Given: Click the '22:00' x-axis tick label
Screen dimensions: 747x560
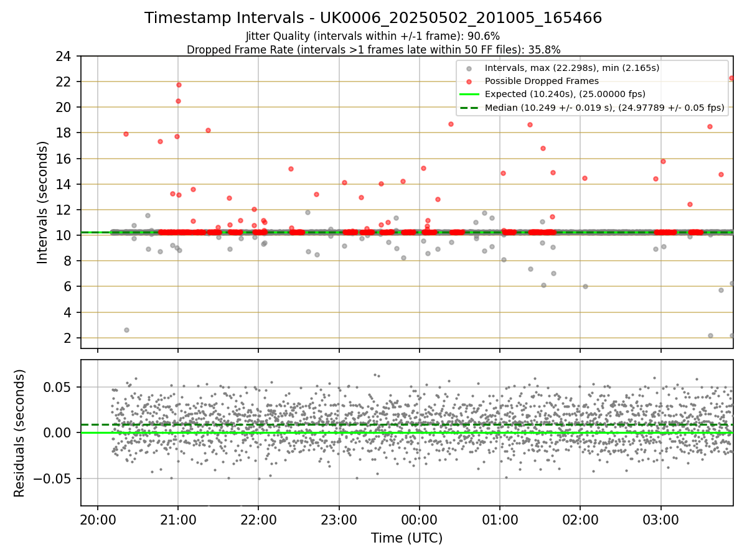Looking at the screenshot, I should click(x=258, y=520).
